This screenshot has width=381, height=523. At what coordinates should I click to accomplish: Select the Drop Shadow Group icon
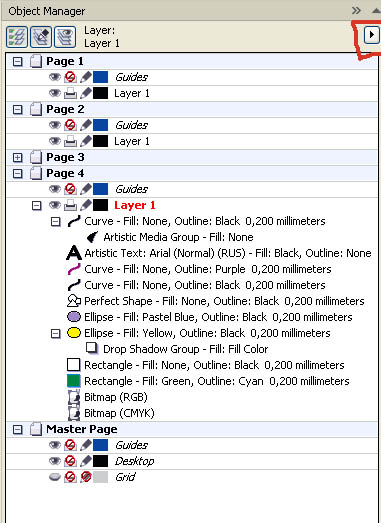pyautogui.click(x=92, y=349)
